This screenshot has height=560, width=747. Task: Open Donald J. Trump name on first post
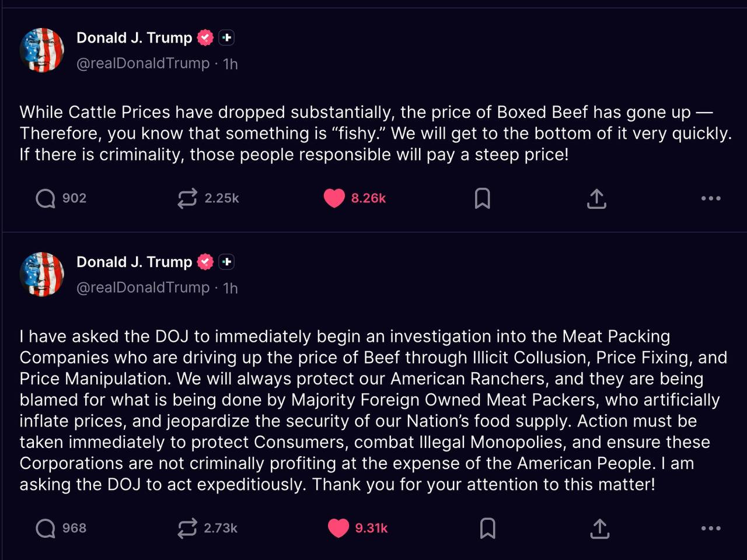(134, 38)
